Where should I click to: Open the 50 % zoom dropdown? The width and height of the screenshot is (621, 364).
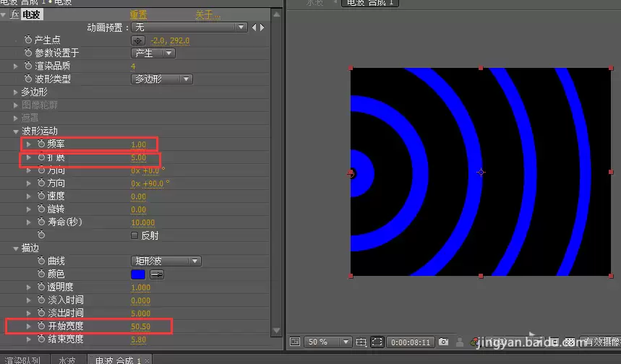click(327, 342)
